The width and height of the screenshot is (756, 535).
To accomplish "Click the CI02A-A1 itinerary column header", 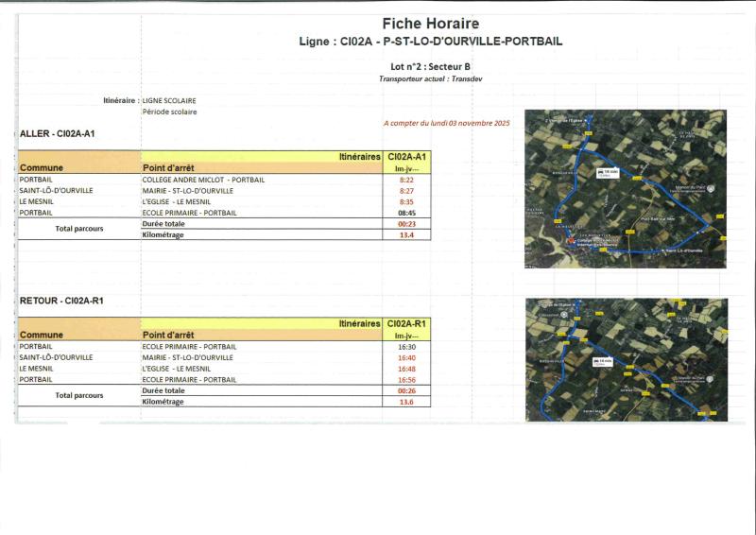I will (x=408, y=156).
